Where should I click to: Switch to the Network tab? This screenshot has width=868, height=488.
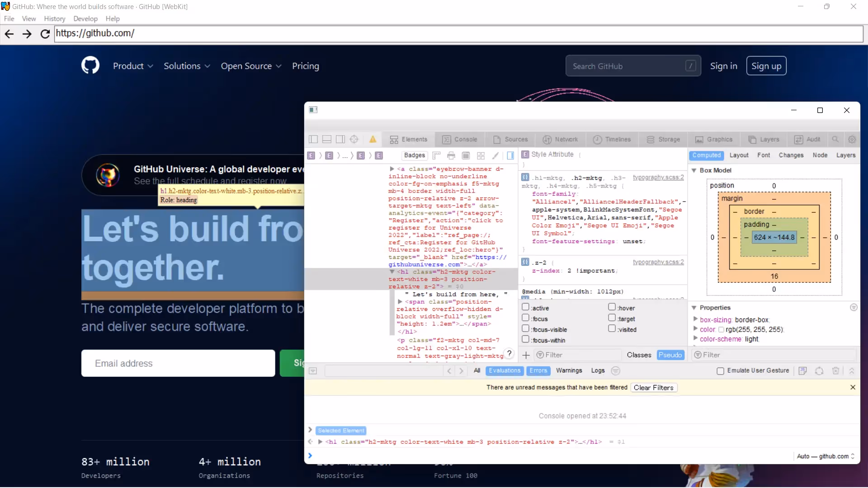pos(560,140)
